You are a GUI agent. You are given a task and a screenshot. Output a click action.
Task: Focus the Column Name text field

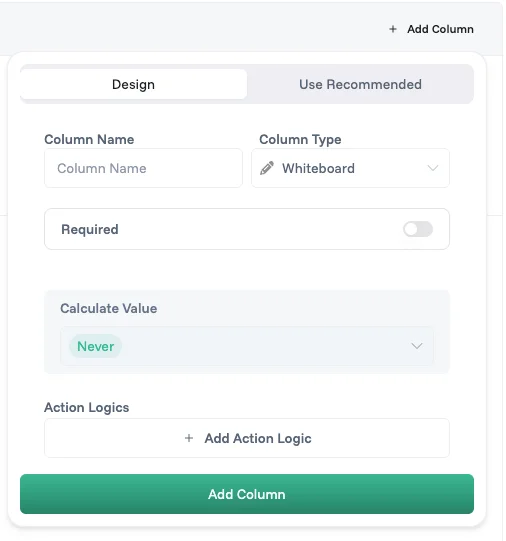tap(143, 168)
